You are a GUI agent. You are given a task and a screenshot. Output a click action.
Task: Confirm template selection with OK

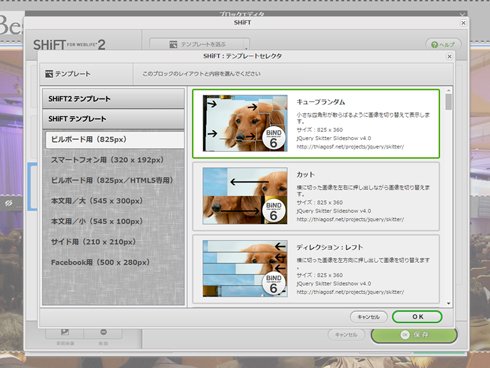pyautogui.click(x=417, y=317)
